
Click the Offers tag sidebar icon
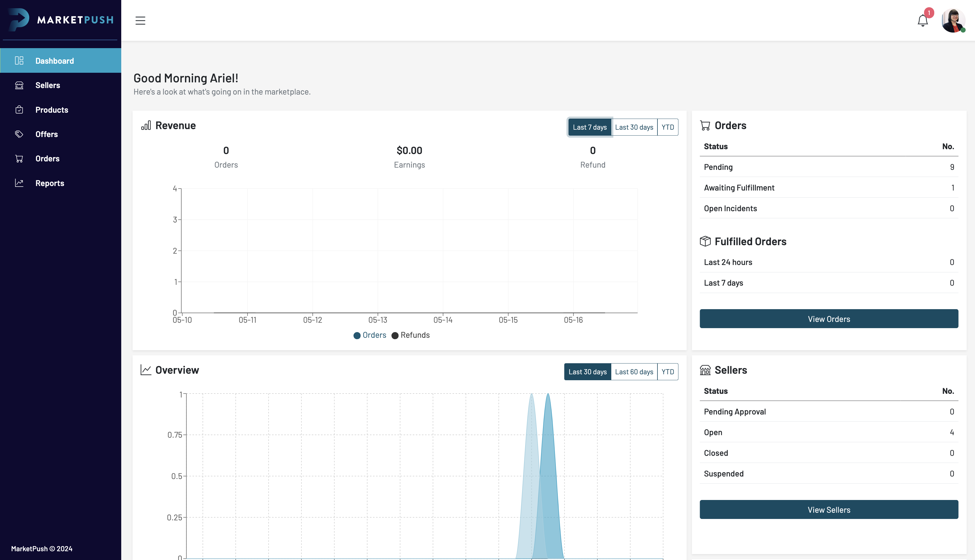point(19,134)
